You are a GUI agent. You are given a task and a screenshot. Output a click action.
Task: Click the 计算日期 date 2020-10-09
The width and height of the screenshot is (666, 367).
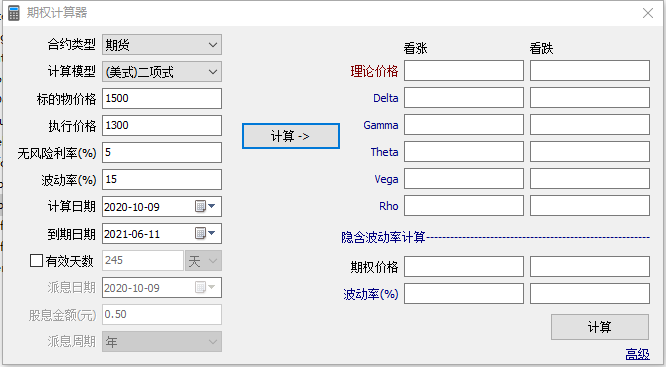point(132,207)
